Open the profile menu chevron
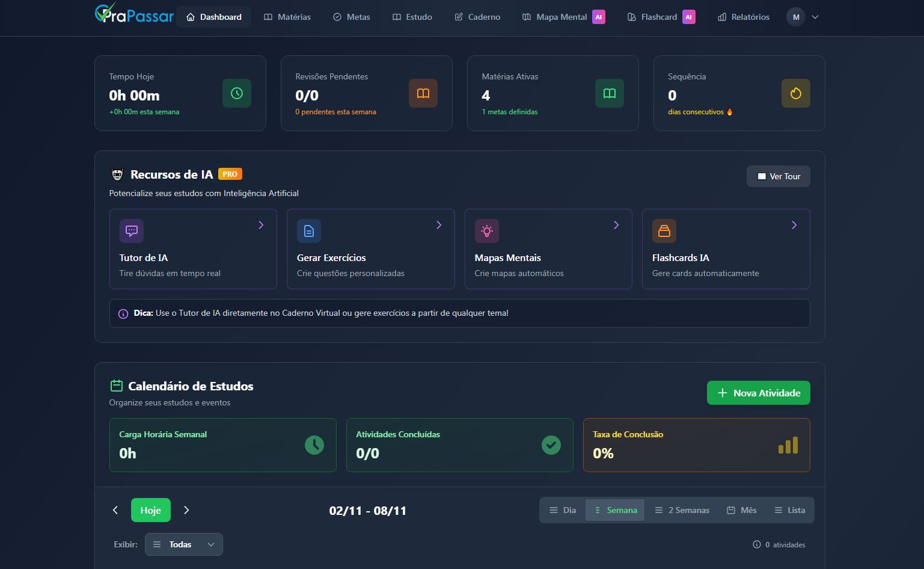The height and width of the screenshot is (569, 924). [x=816, y=17]
